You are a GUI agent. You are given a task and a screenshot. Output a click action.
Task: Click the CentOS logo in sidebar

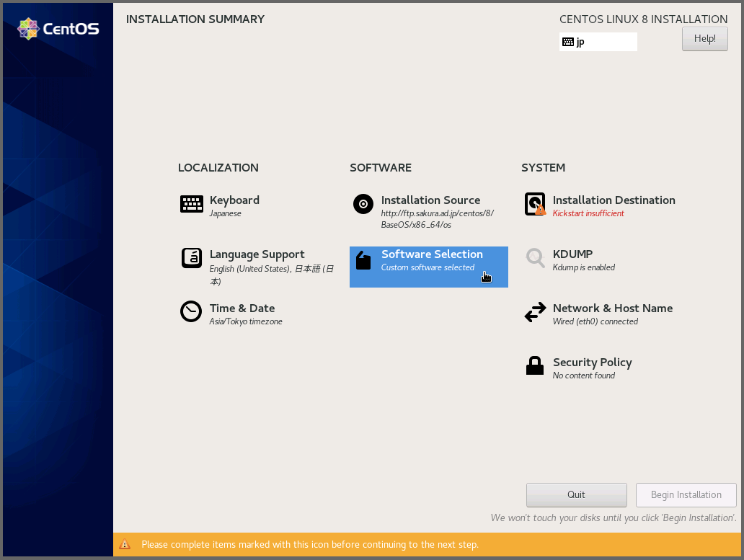pos(58,29)
